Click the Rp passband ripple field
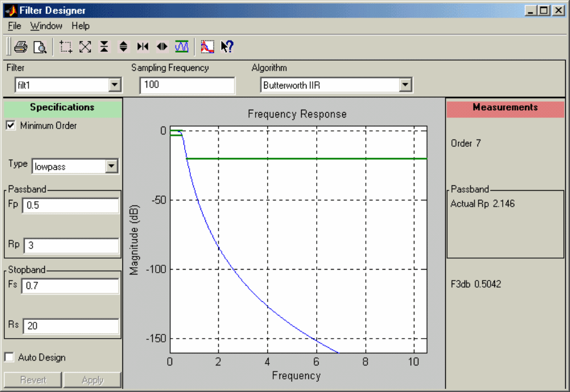 click(71, 245)
